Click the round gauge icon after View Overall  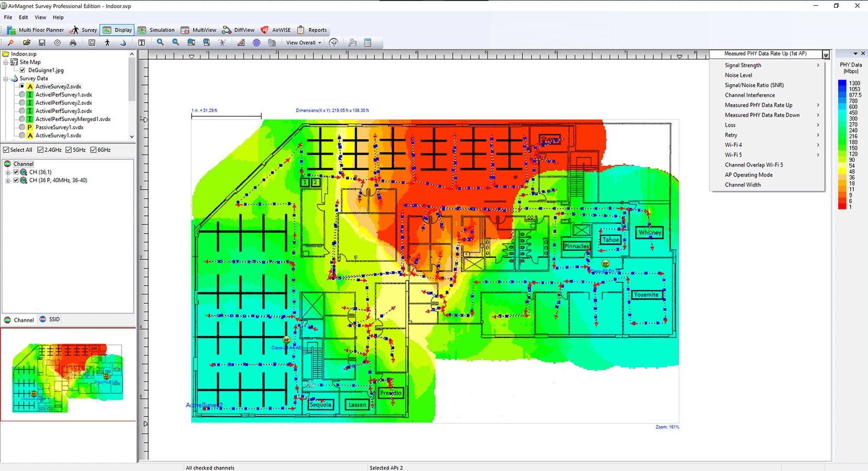click(333, 43)
